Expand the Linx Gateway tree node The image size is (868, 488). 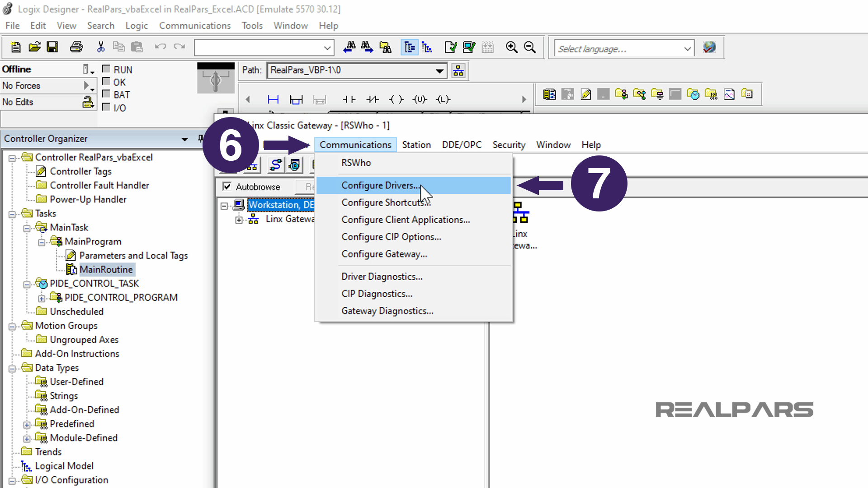coord(239,220)
